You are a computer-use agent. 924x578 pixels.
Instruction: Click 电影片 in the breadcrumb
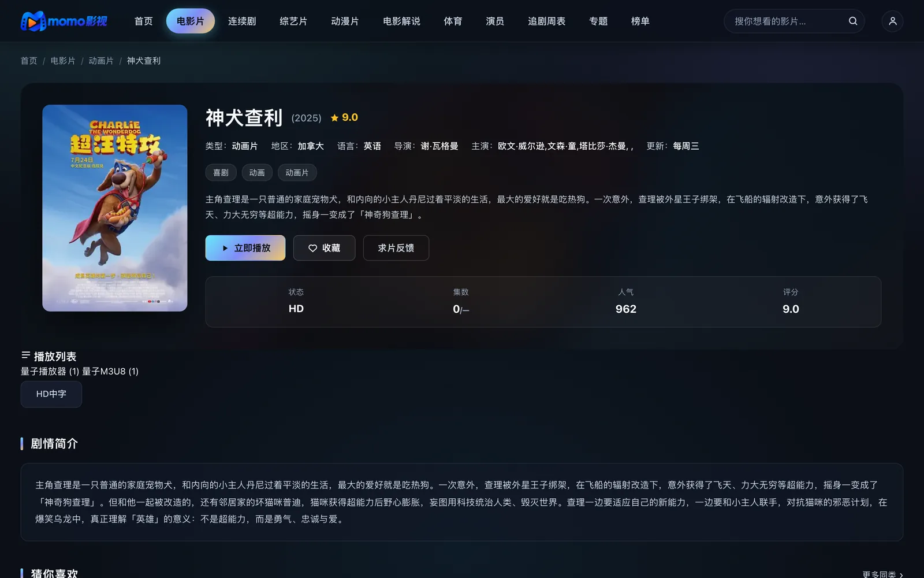63,61
